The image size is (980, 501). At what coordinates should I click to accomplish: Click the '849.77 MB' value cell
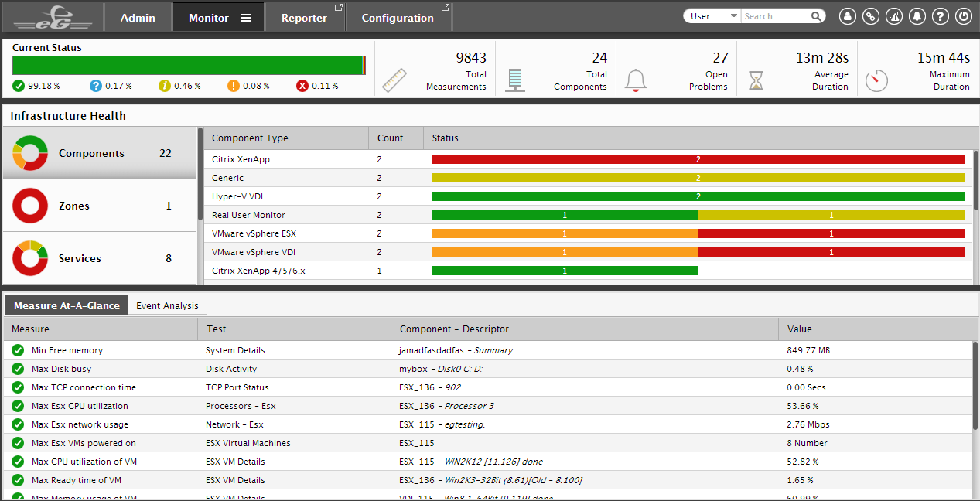point(808,350)
